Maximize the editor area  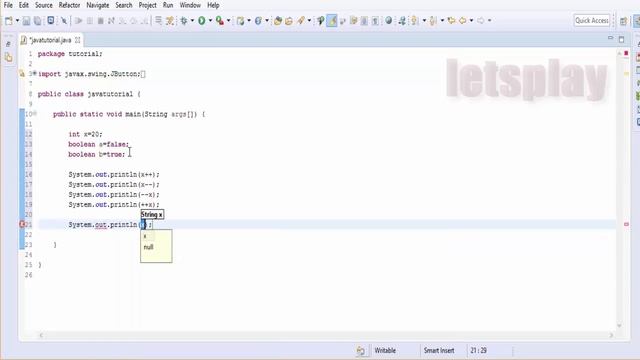click(621, 39)
